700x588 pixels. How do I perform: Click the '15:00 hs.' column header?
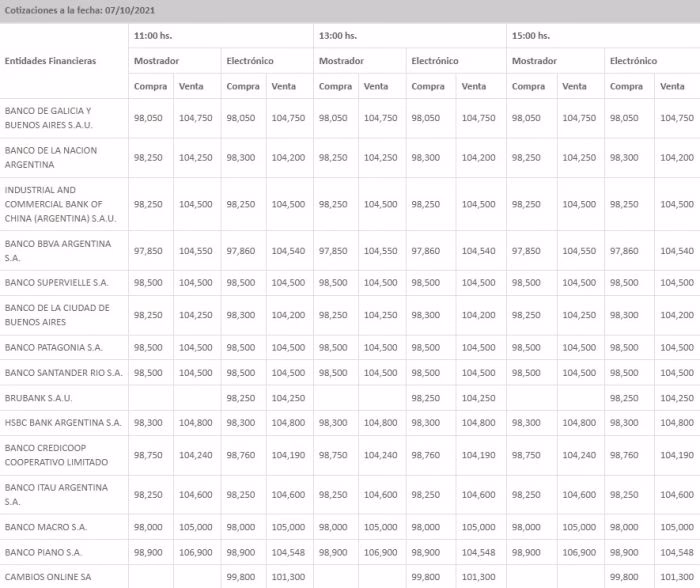(x=531, y=36)
